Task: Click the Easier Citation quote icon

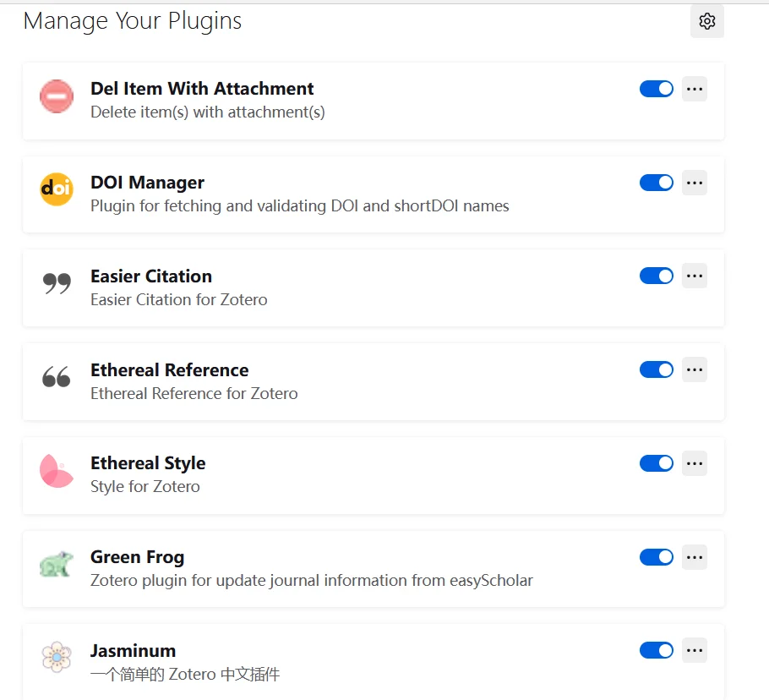Action: [57, 284]
